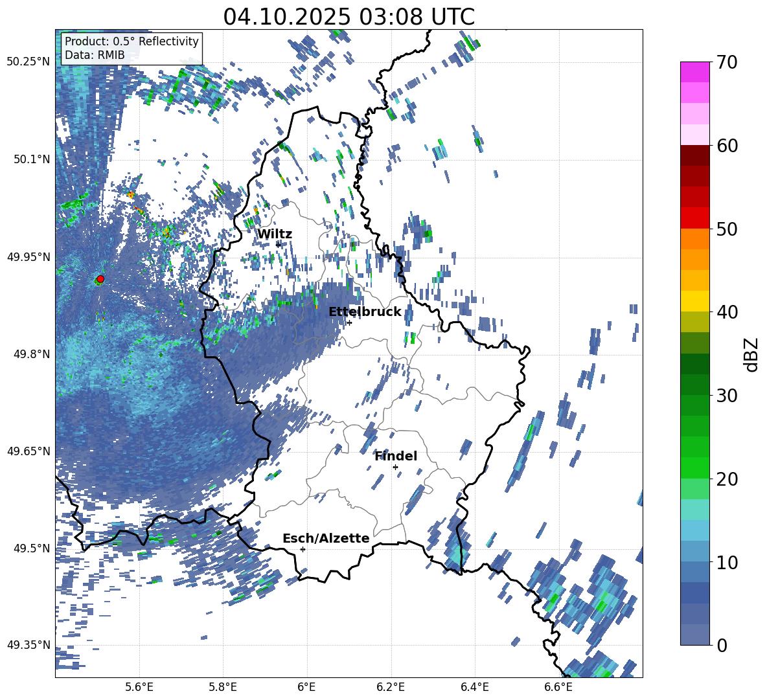767x700 pixels.
Task: Click the 49.35°N latitude label
Action: [29, 645]
